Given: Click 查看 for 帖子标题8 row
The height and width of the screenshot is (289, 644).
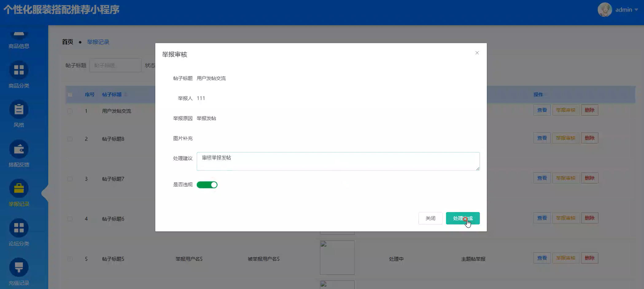Looking at the screenshot, I should click(542, 138).
